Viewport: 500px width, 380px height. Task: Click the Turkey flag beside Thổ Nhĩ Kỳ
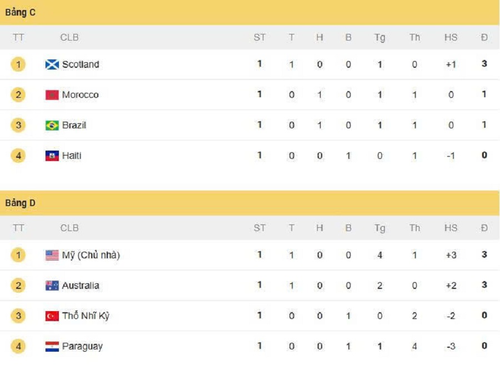52,316
